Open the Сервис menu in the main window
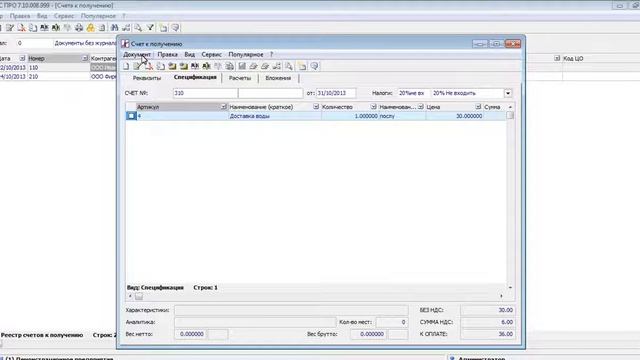This screenshot has width=640, height=360. [64, 16]
